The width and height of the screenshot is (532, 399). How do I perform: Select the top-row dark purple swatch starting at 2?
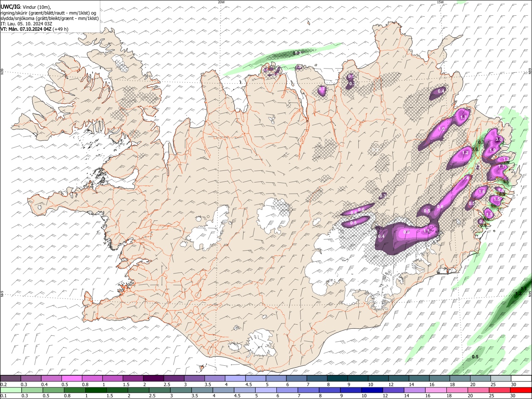153,379
